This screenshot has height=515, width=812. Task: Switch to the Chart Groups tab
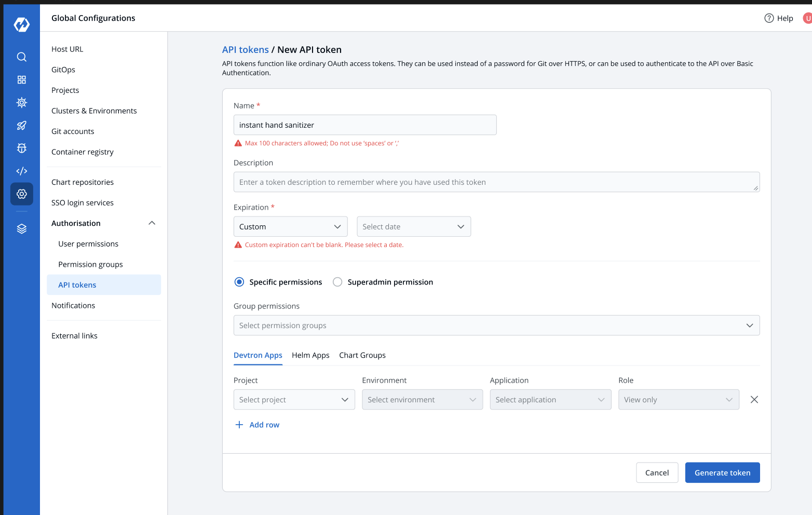coord(362,355)
